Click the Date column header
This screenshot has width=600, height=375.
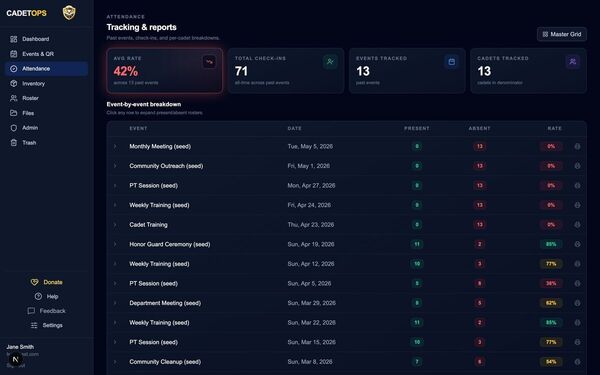(295, 129)
